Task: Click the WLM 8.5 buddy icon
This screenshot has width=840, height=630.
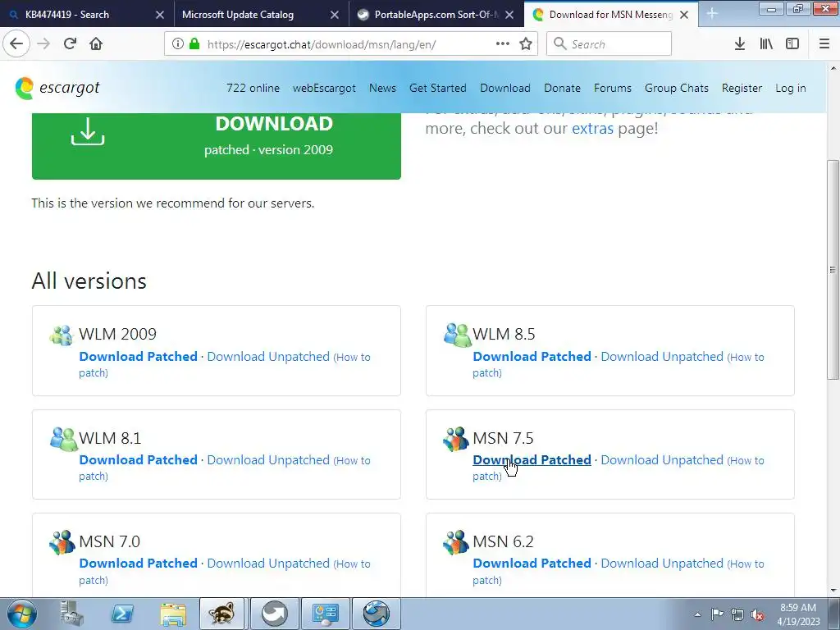Action: click(x=456, y=335)
